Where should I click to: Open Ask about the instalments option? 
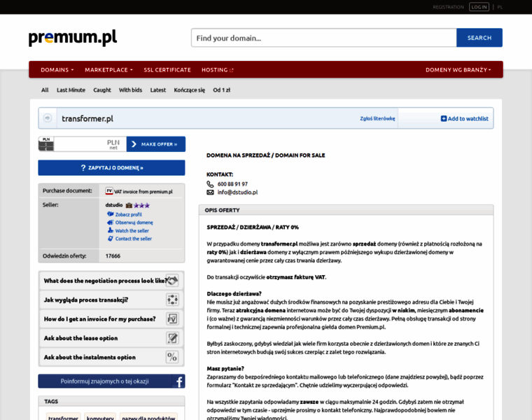tap(111, 357)
